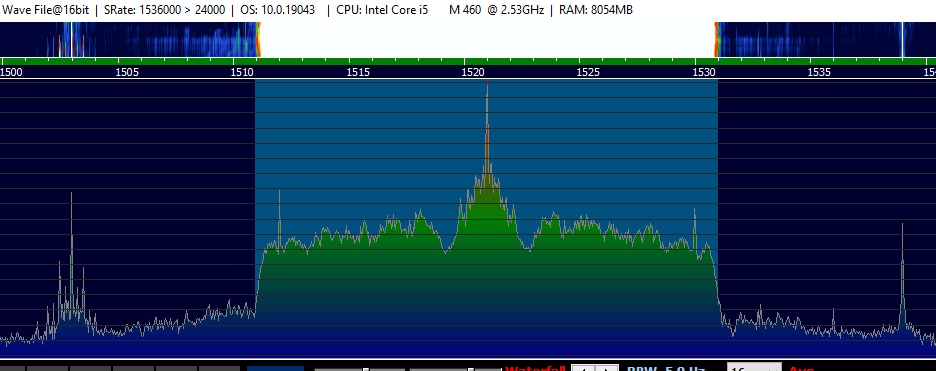Screen dimensions: 936x371
Task: Click the right waterfall stepper arrow
Action: click(x=606, y=368)
